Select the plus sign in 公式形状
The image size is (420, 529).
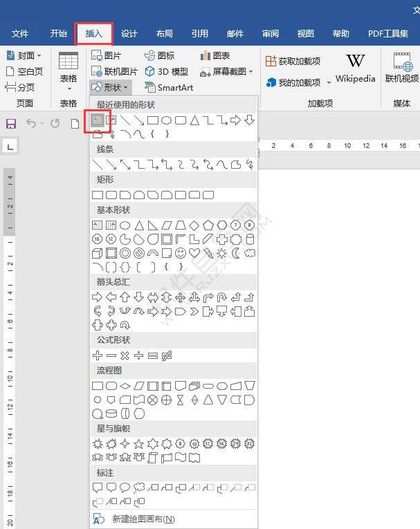coord(98,355)
